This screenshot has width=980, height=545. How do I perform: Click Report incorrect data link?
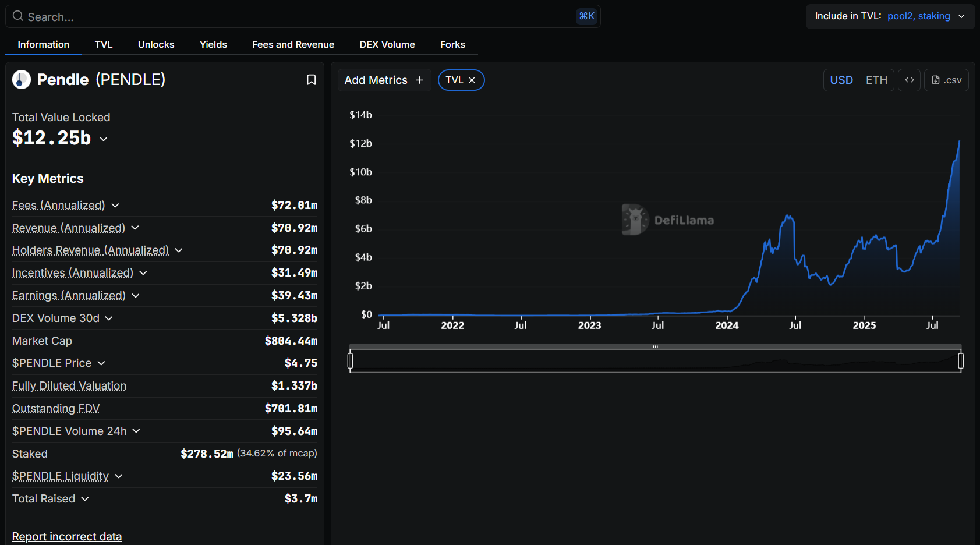[67, 536]
